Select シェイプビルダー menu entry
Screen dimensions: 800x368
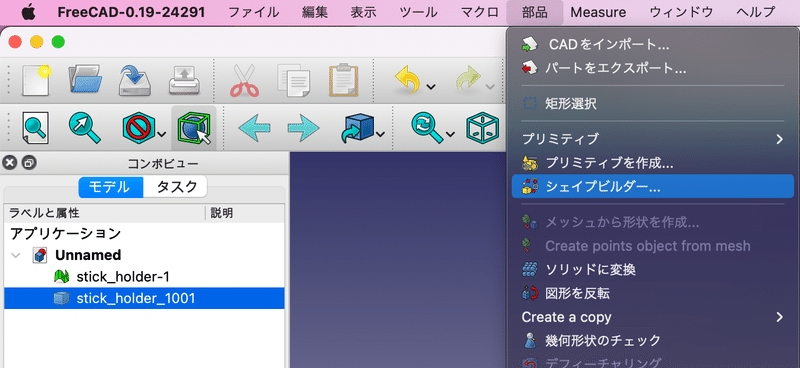point(653,186)
